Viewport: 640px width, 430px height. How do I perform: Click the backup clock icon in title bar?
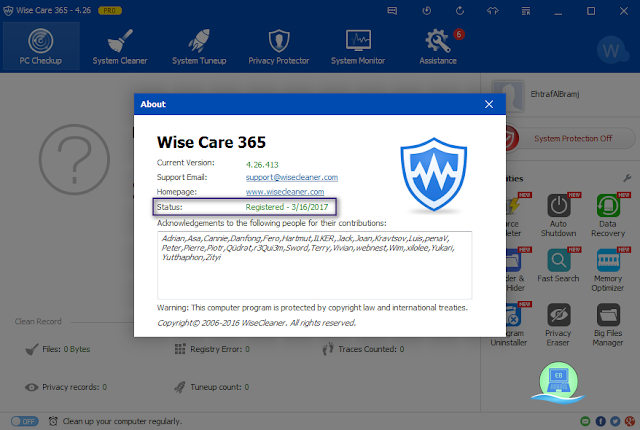pyautogui.click(x=427, y=11)
